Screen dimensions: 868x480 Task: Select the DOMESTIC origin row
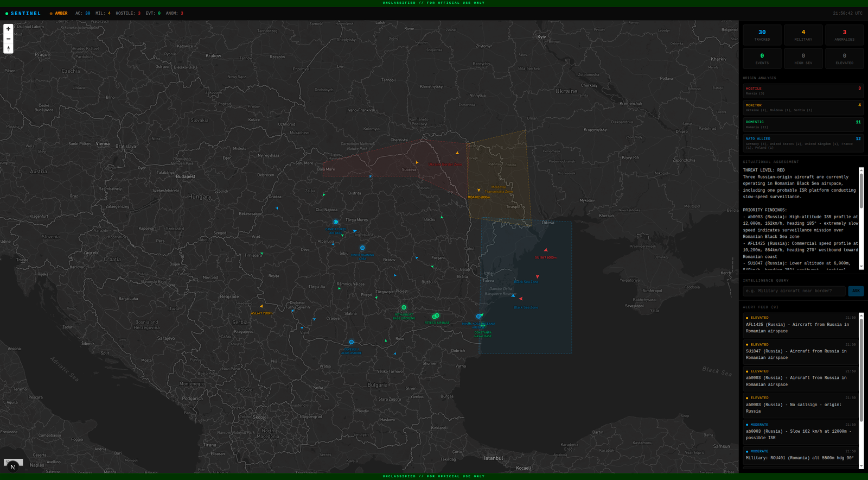coord(803,124)
